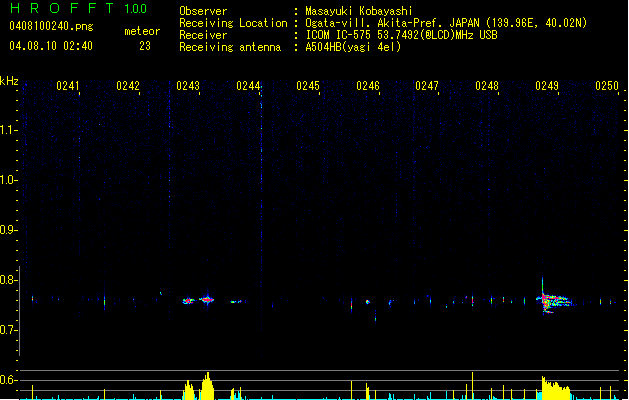The image size is (629, 400).
Task: Click the 0247 time marker
Action: click(427, 86)
